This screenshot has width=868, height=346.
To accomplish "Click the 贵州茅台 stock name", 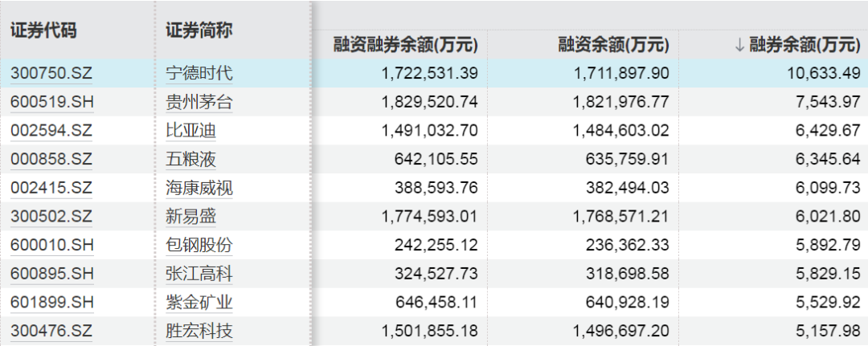I will click(x=199, y=102).
